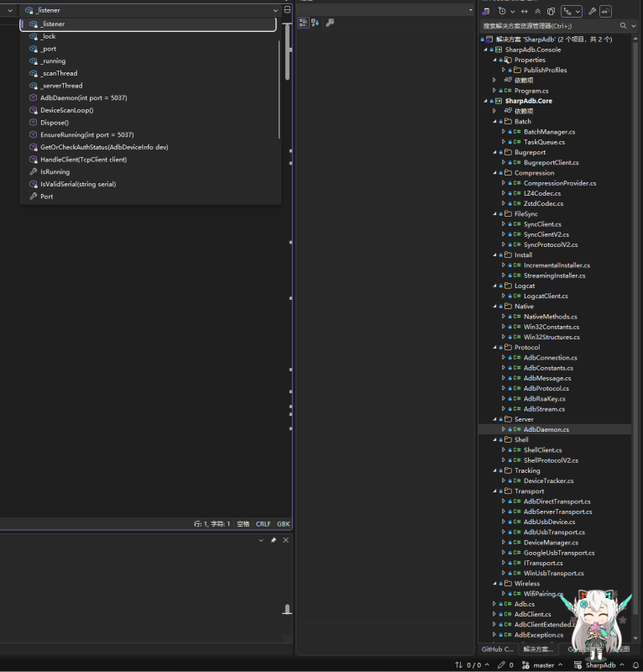
Task: Click the Property Pages key icon
Action: pos(330,23)
